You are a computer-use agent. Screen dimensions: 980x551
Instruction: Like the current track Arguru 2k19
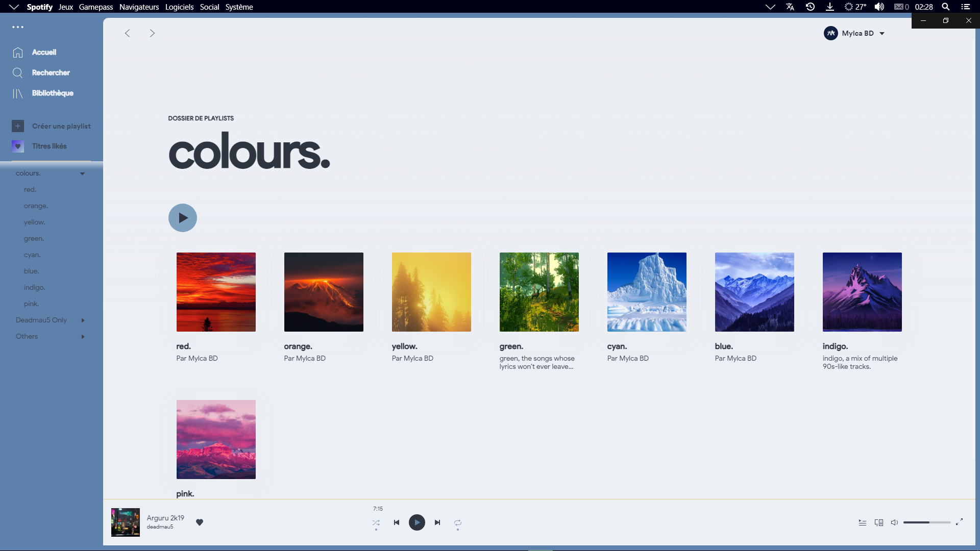click(200, 522)
